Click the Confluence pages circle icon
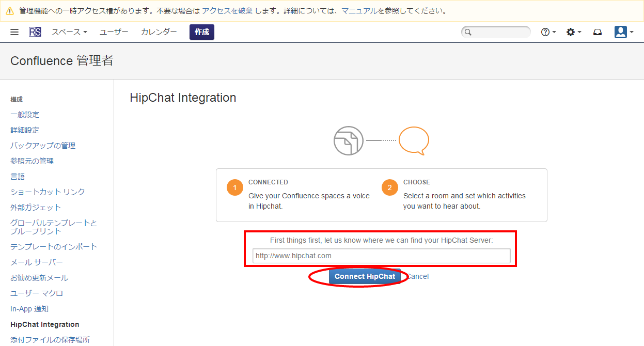The image size is (644, 346). point(349,140)
